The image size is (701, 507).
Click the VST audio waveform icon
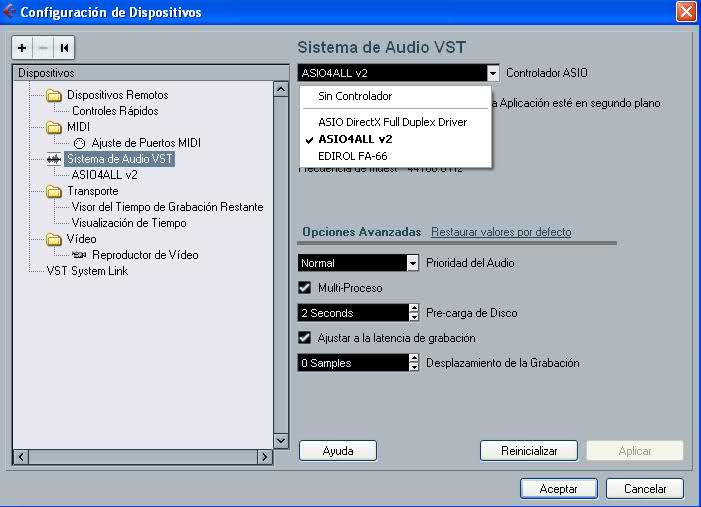click(54, 159)
